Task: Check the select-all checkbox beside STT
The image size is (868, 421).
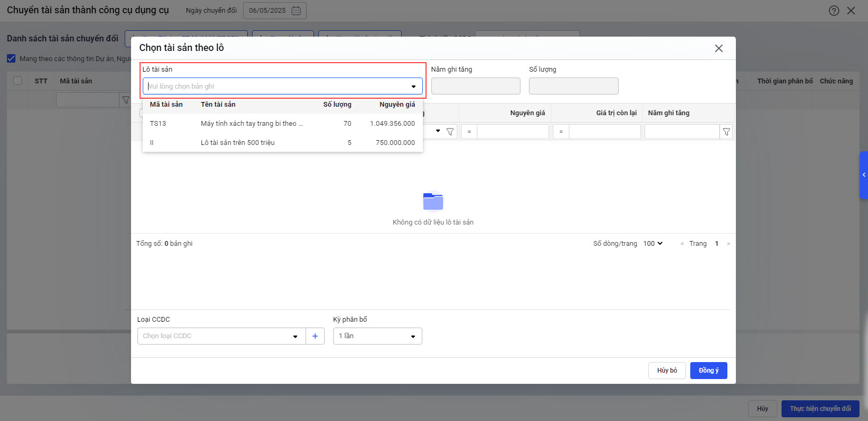Action: pyautogui.click(x=18, y=81)
